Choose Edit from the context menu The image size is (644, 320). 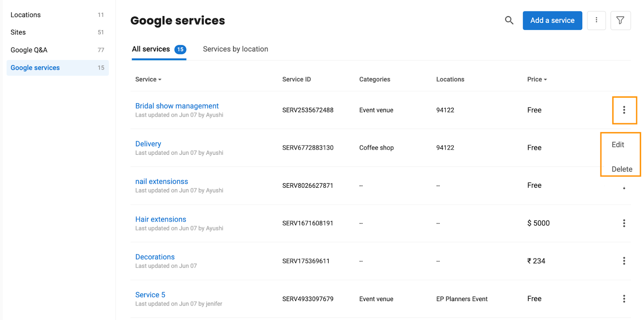(x=618, y=145)
